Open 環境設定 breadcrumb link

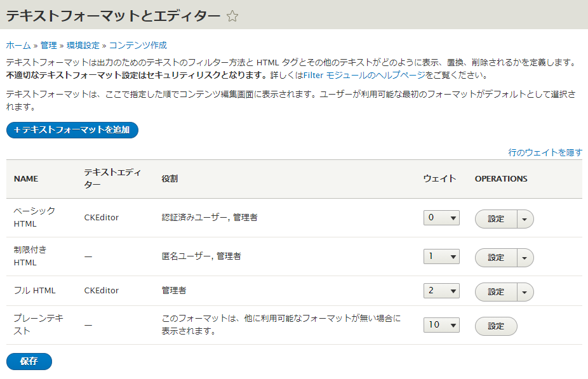point(83,45)
